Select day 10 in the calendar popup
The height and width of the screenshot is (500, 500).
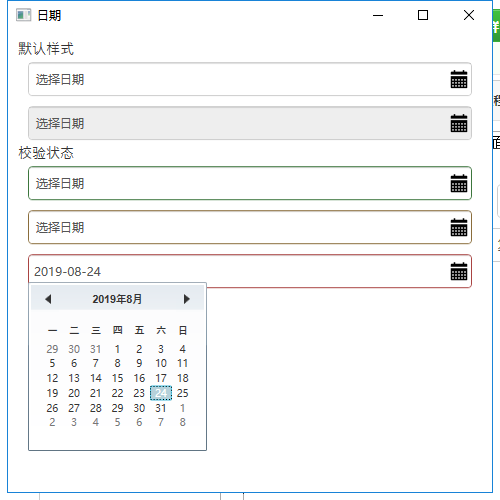pyautogui.click(x=161, y=363)
